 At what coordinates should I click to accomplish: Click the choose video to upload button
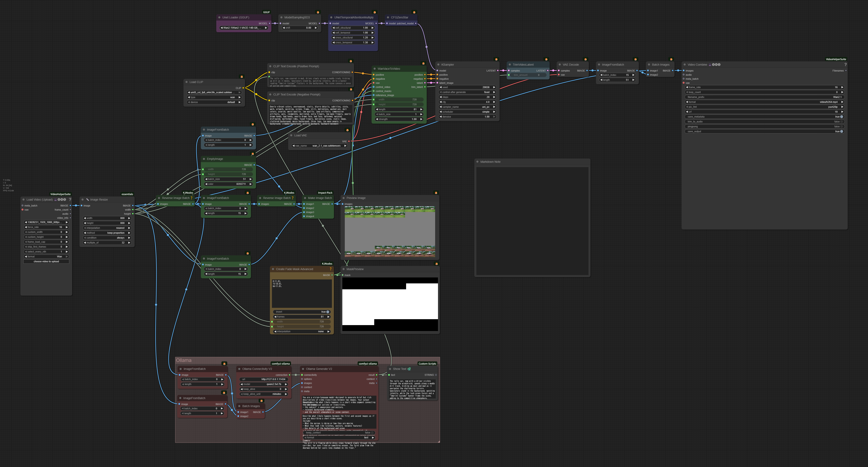click(46, 261)
